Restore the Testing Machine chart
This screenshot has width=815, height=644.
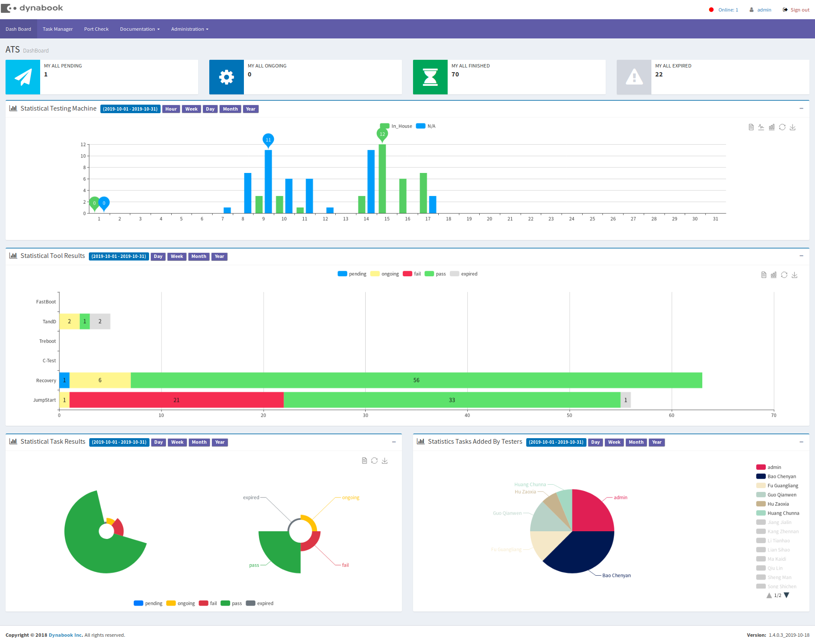pos(782,127)
